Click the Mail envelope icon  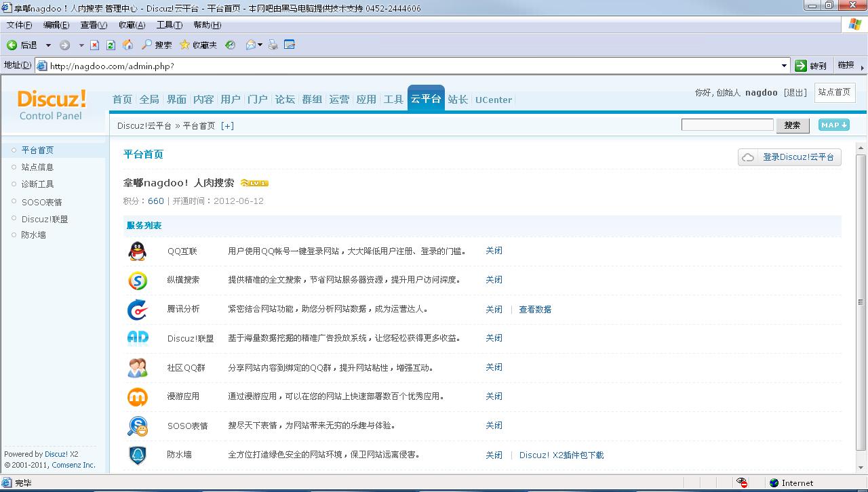point(251,45)
